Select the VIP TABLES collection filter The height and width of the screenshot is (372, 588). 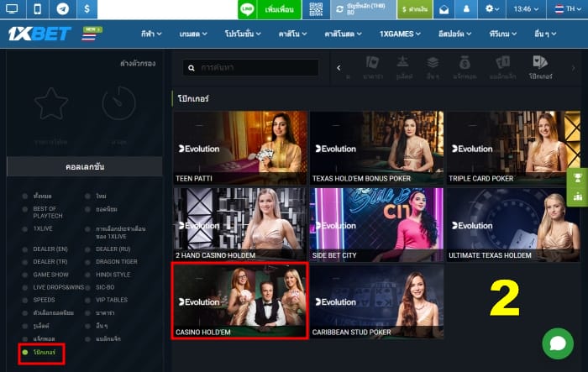pyautogui.click(x=112, y=300)
